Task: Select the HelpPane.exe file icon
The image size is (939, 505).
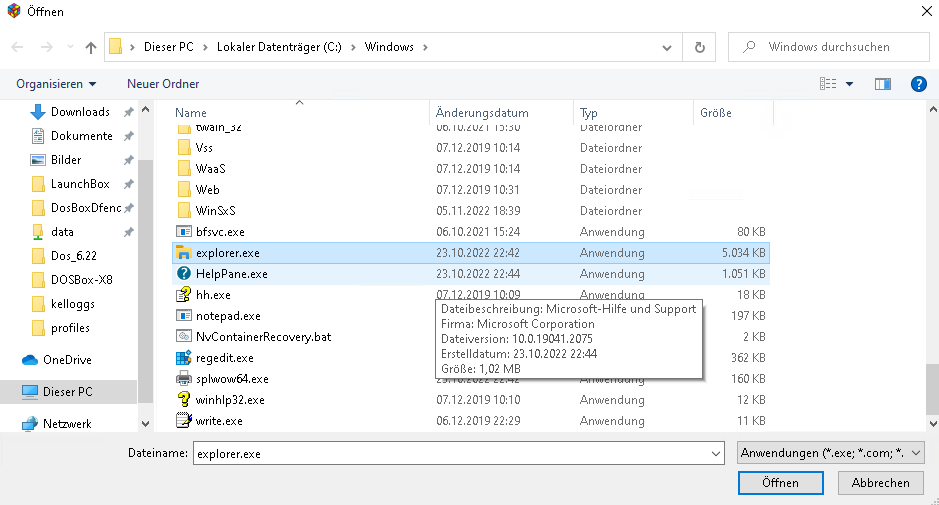Action: click(183, 274)
